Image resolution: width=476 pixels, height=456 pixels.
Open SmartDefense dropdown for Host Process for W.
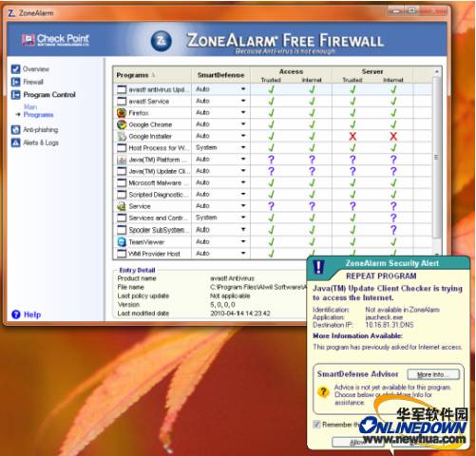point(243,147)
